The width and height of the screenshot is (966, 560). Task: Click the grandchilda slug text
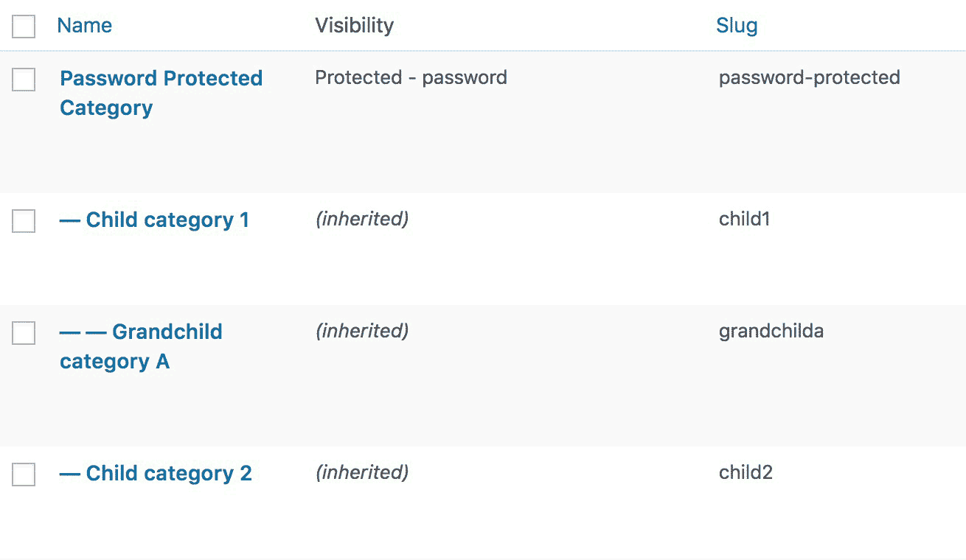771,331
